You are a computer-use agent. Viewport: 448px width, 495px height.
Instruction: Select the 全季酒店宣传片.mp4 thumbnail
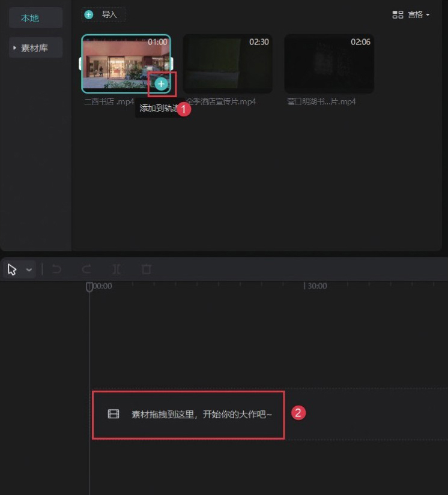(228, 64)
